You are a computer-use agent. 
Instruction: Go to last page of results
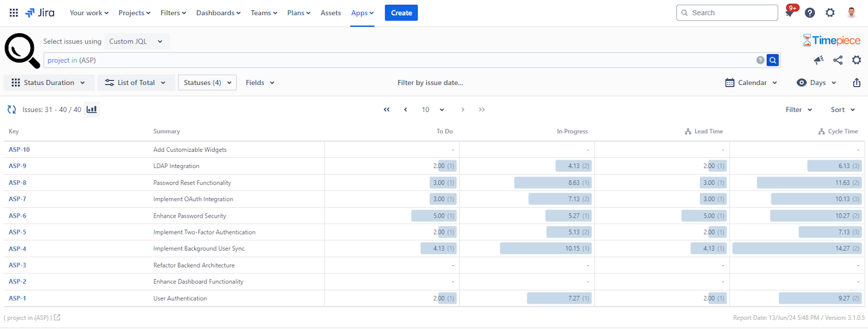click(x=482, y=110)
